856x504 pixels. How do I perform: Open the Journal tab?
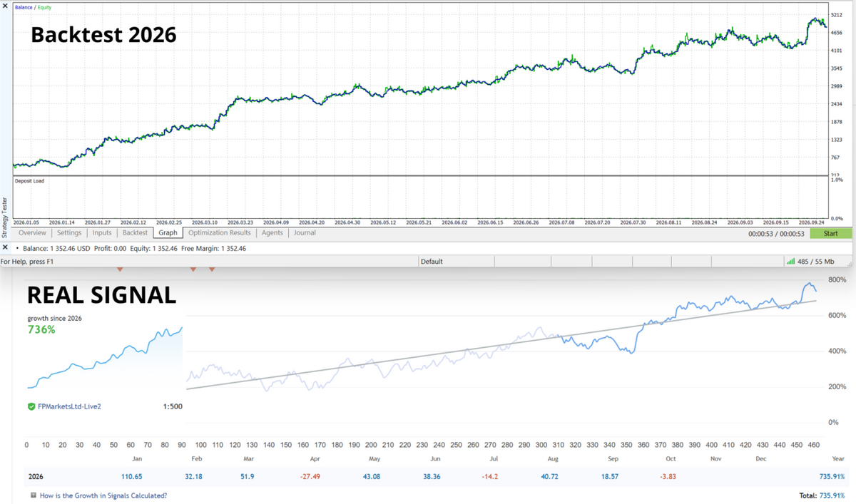(305, 232)
